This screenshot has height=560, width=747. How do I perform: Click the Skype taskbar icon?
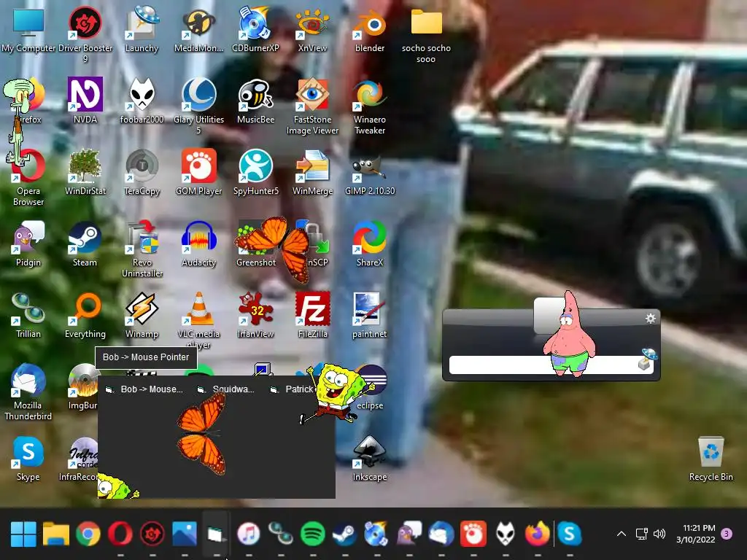[570, 534]
